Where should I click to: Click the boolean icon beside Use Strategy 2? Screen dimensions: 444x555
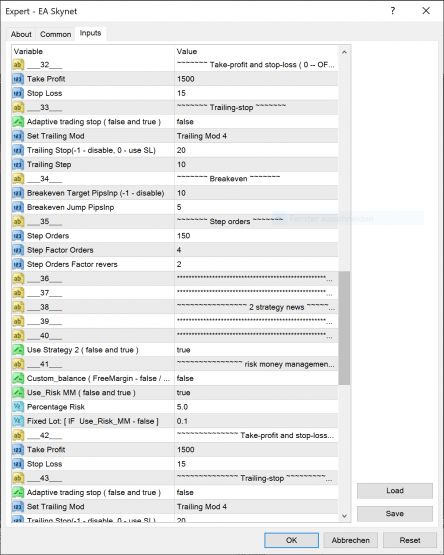click(18, 350)
